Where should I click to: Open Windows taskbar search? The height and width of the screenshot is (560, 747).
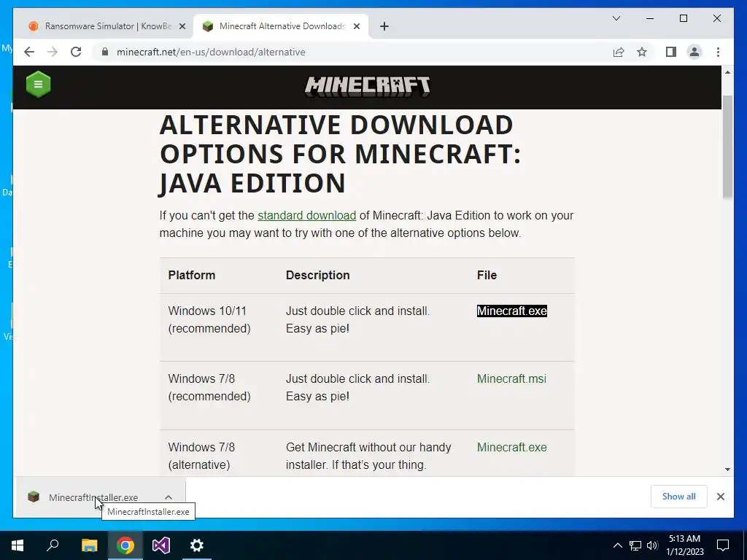pos(53,545)
